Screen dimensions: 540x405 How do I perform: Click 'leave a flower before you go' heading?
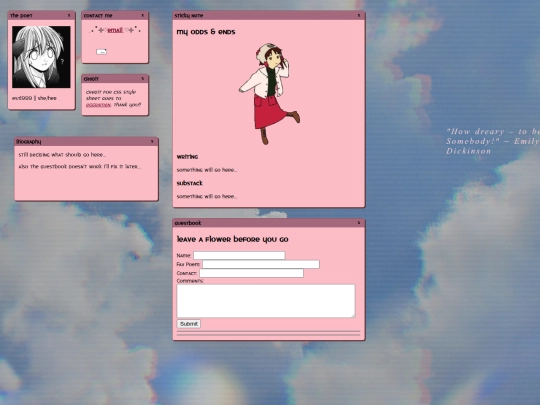pos(232,239)
